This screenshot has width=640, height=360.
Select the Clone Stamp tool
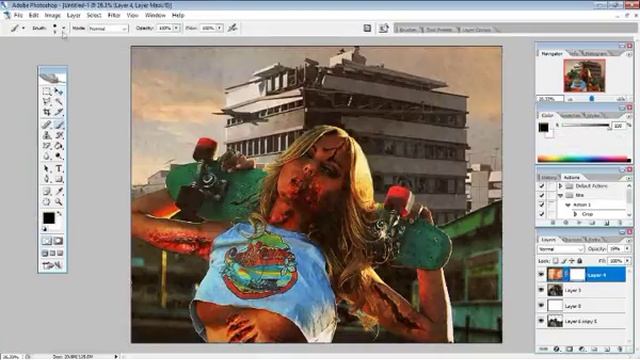click(47, 135)
